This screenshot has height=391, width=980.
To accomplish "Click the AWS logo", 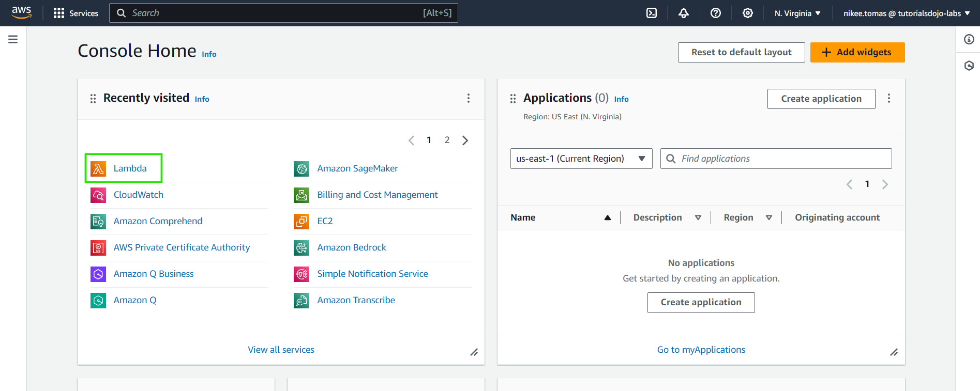I will click(x=21, y=12).
